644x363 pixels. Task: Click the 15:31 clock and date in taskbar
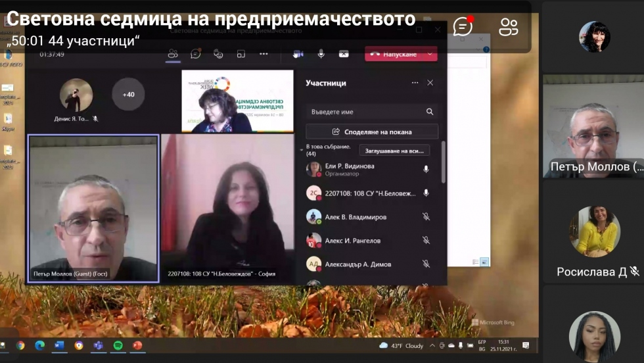[503, 346]
